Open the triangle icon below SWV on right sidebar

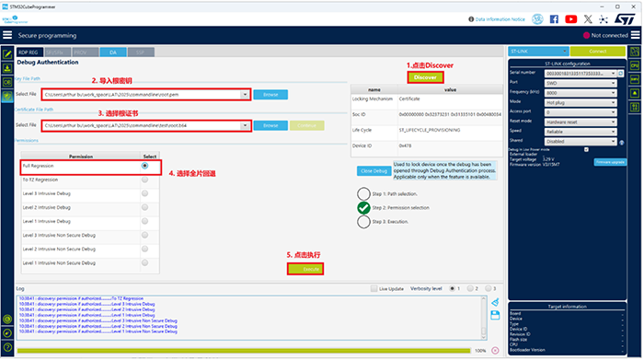[x=635, y=93]
